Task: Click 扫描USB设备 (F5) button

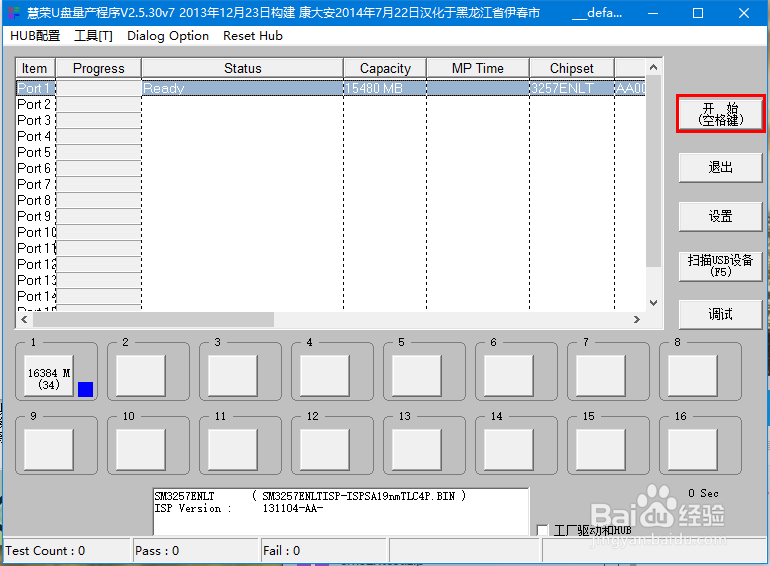Action: click(x=720, y=266)
